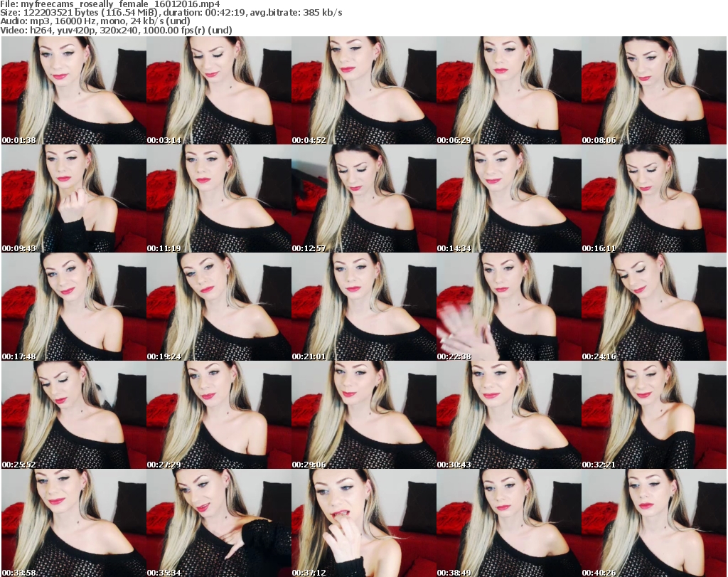Click the frame at 00:27:29
This screenshot has height=577, width=728.
tap(219, 414)
